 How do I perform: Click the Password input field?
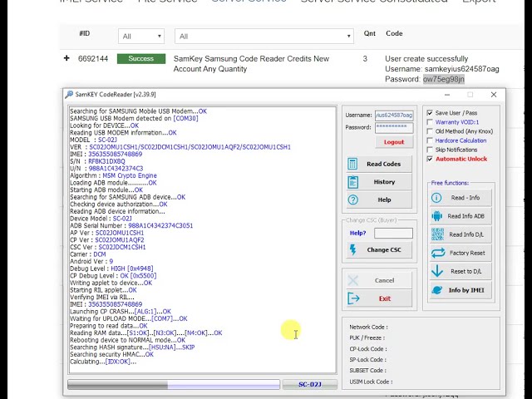pyautogui.click(x=394, y=127)
